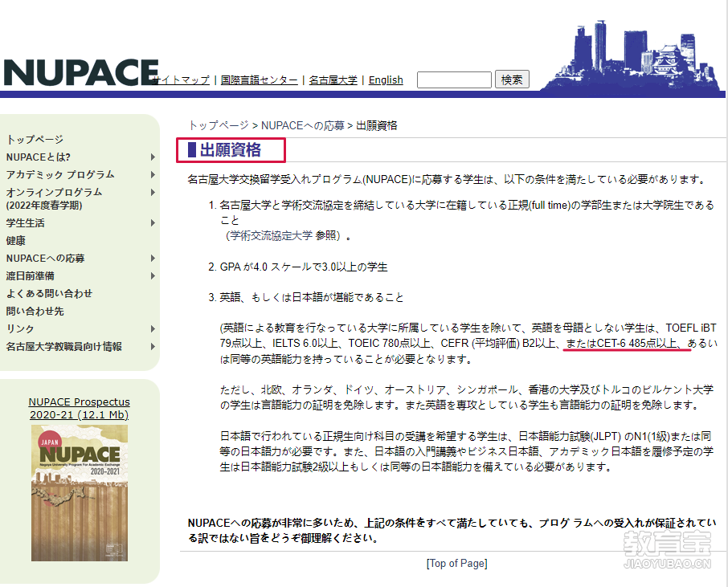Expand arrow beside リンク
The width and height of the screenshot is (728, 587).
click(153, 328)
